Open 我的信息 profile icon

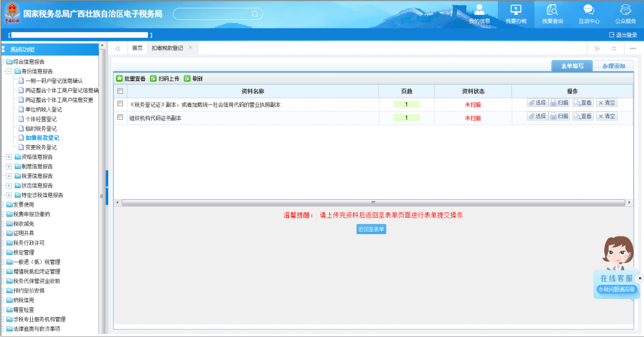coord(479,11)
